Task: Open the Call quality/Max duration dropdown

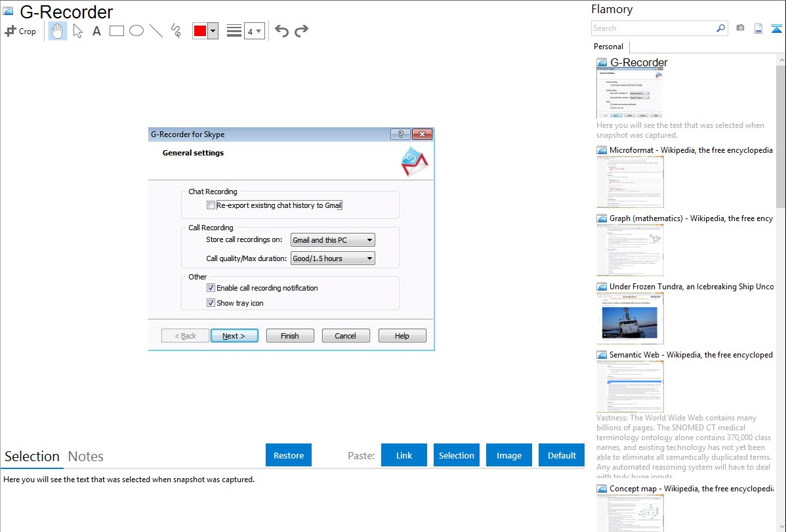Action: [333, 258]
